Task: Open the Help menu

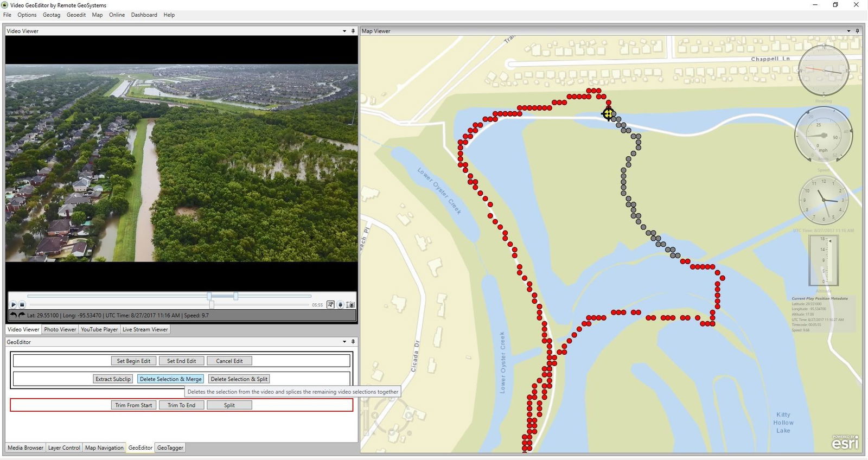Action: [x=169, y=15]
